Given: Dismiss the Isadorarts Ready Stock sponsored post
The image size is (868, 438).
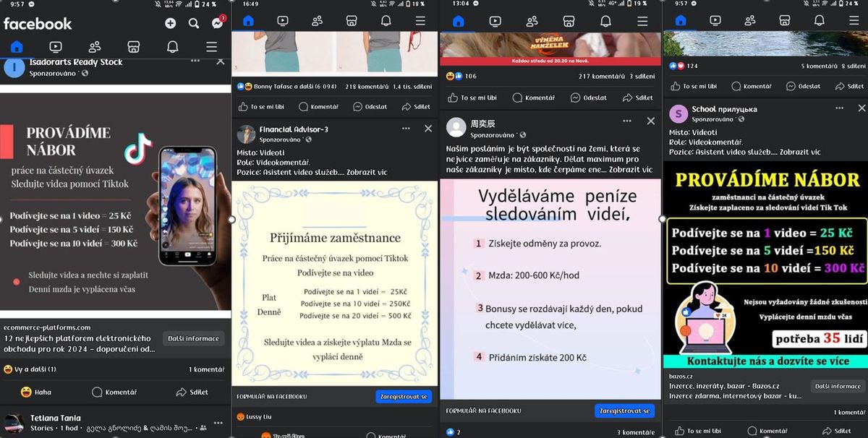Looking at the screenshot, I should [x=221, y=62].
